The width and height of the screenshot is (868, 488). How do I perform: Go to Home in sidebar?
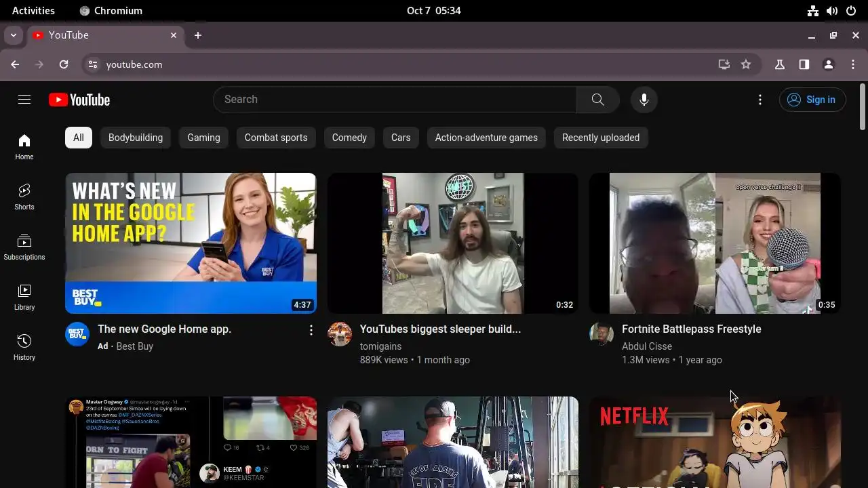tap(24, 147)
